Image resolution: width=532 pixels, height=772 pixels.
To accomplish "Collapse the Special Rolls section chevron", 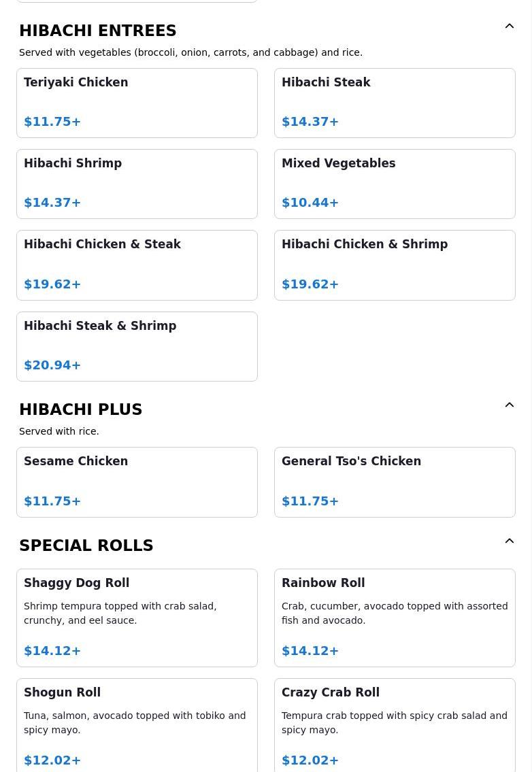I will (x=509, y=541).
